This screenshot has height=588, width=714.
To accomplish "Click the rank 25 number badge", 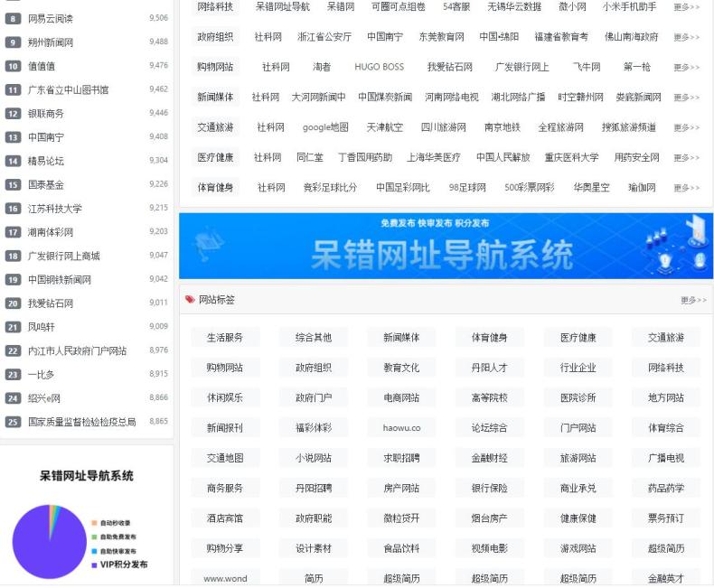I will tap(13, 422).
